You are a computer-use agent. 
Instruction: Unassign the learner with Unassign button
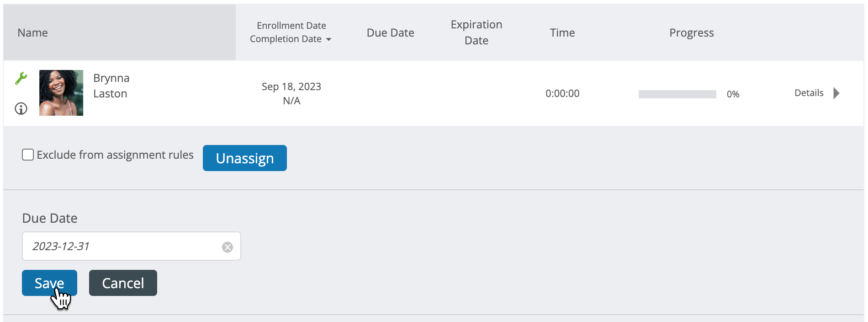(245, 158)
